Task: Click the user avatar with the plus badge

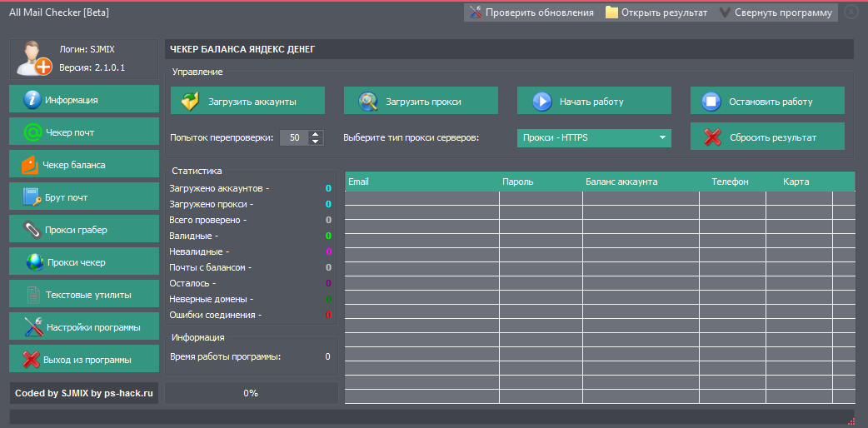Action: tap(33, 58)
